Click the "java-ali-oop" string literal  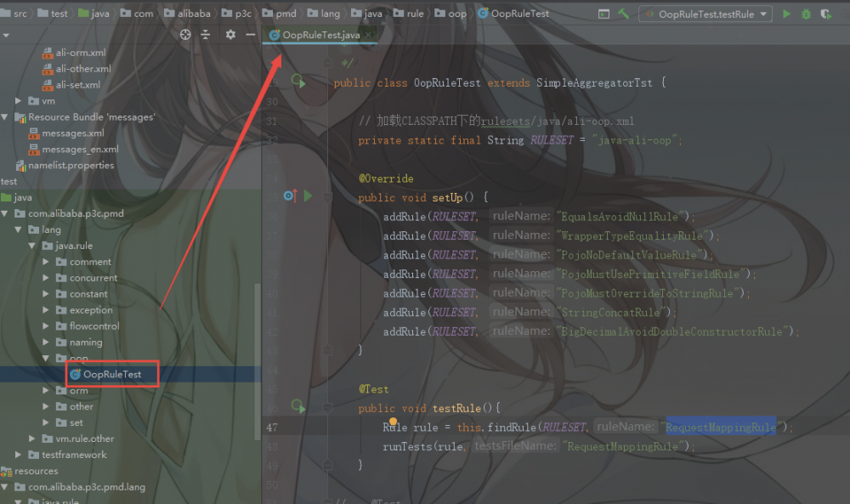point(635,140)
